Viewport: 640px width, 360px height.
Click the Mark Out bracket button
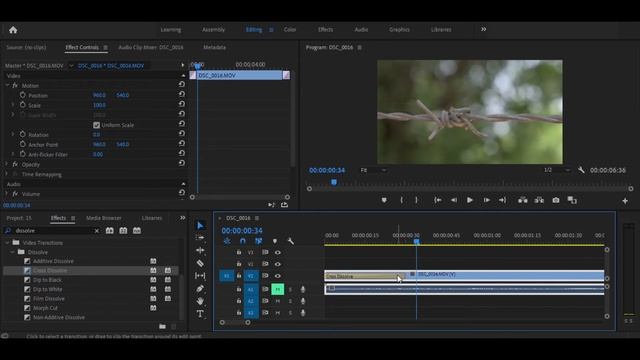click(x=416, y=200)
